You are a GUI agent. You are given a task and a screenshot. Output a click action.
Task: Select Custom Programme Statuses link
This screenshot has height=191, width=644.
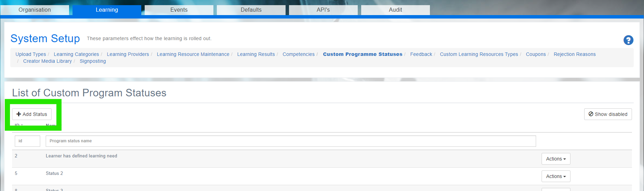pyautogui.click(x=363, y=54)
